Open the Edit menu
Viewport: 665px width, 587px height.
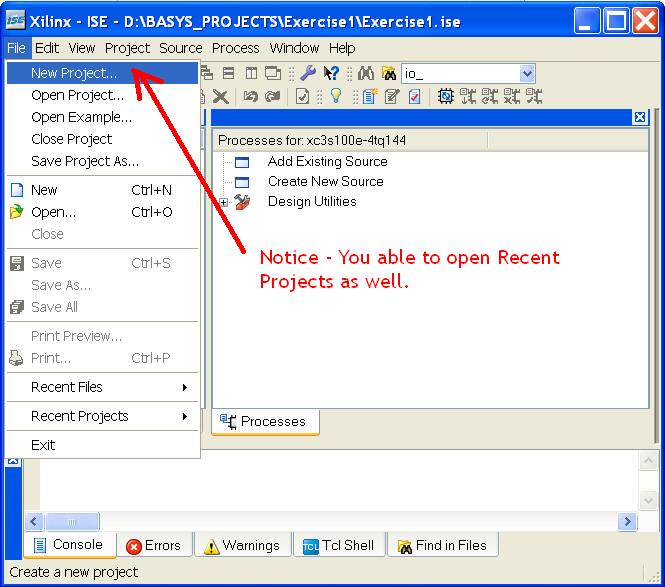click(47, 48)
